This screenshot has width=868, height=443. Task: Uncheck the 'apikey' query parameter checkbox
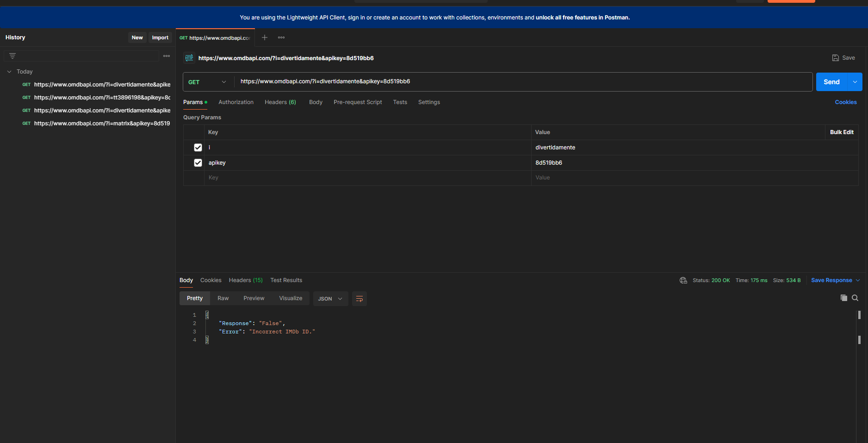pos(198,163)
